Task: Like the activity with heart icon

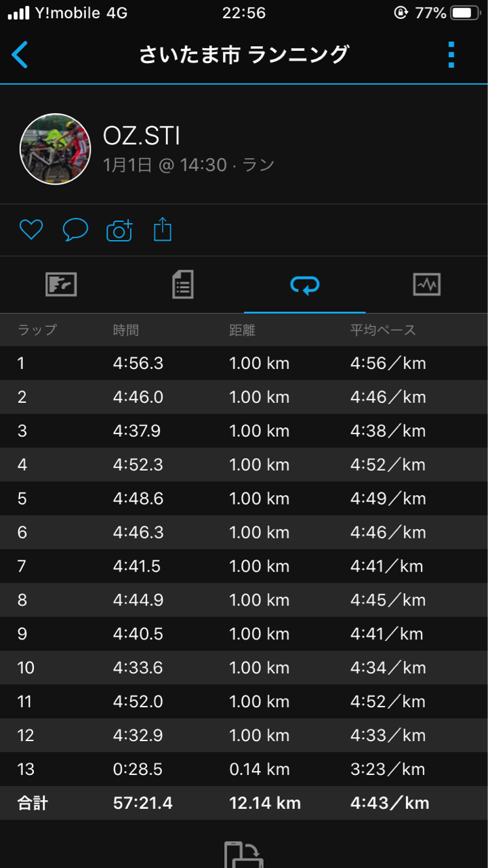Action: pos(31,230)
